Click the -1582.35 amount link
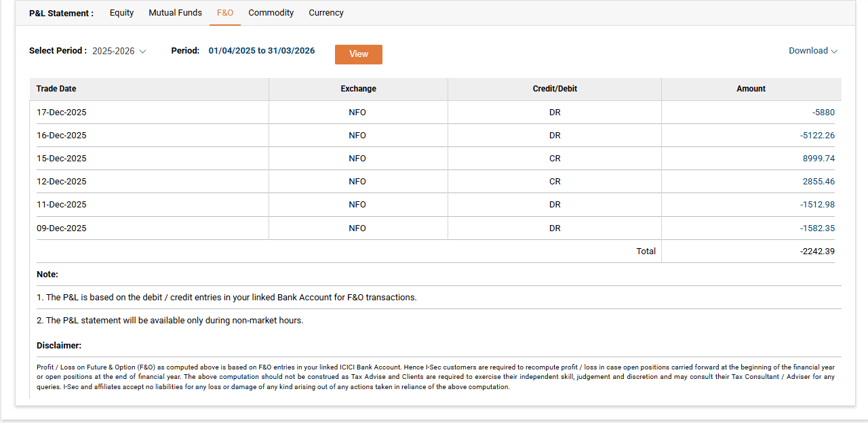 point(817,228)
